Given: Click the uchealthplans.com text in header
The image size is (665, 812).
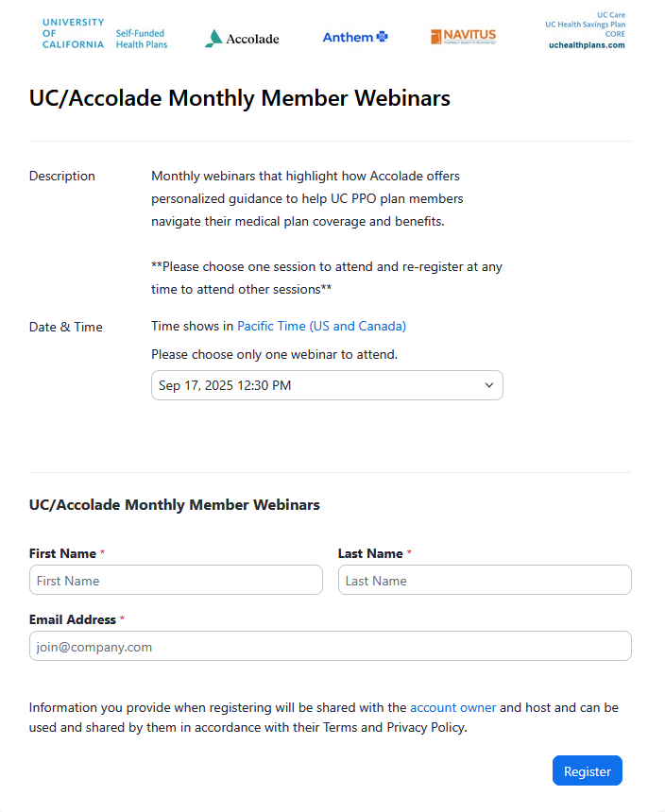Looking at the screenshot, I should 587,45.
